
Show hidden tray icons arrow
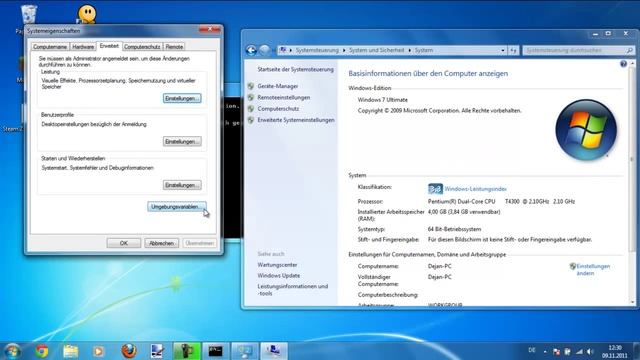click(x=545, y=351)
